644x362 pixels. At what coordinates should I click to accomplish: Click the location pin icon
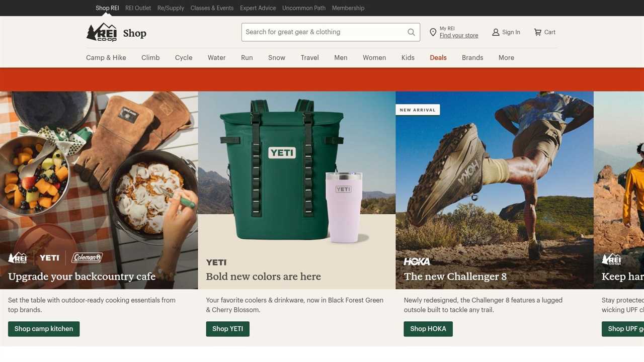click(433, 32)
